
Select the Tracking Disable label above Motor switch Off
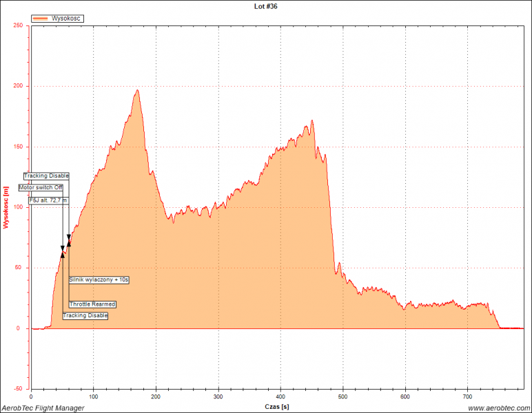pyautogui.click(x=46, y=176)
